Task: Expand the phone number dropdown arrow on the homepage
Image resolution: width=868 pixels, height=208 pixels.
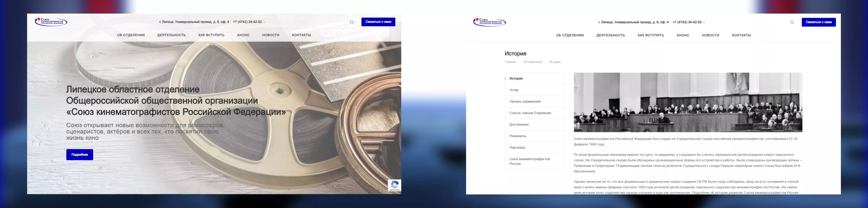Action: click(x=264, y=22)
